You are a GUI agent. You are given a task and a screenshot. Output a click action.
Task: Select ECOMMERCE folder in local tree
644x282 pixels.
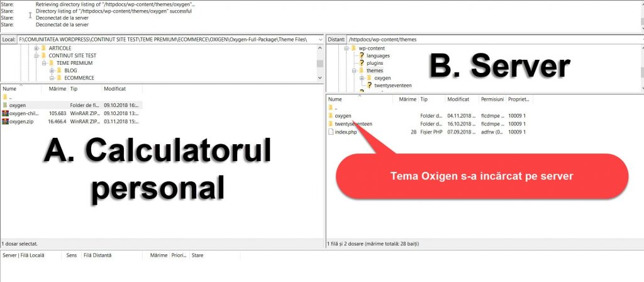point(79,78)
